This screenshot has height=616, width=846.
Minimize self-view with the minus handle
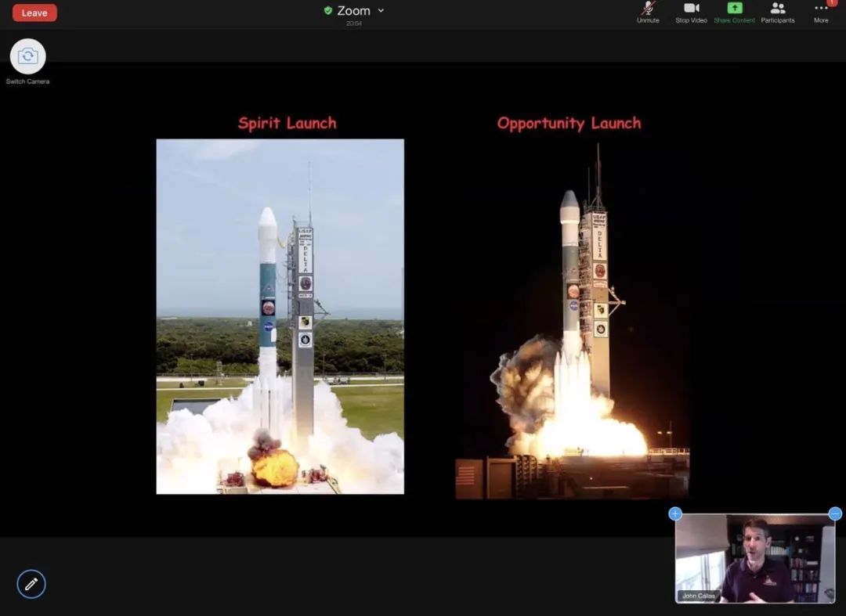(x=835, y=513)
